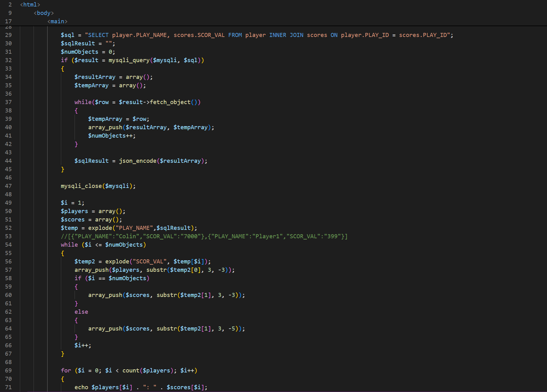Click the else keyword on line 62
This screenshot has width=547, height=392.
[x=81, y=312]
